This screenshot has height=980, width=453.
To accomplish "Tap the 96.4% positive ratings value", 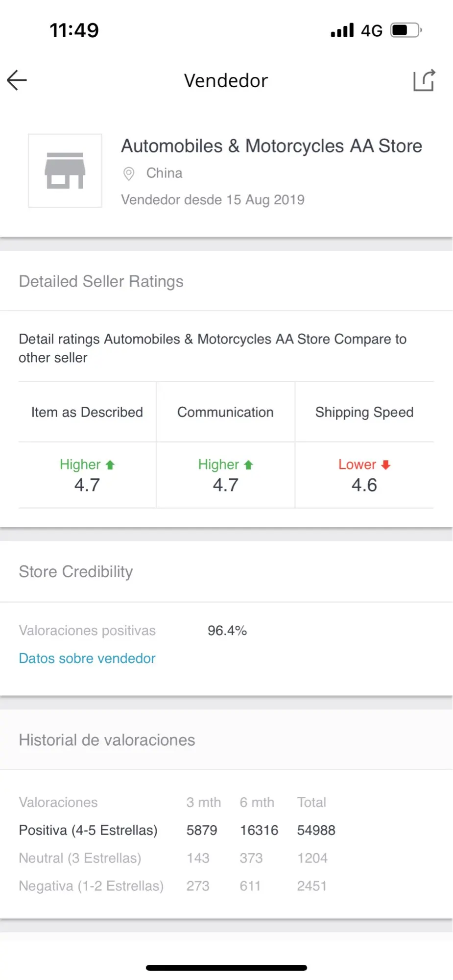I will (x=227, y=631).
